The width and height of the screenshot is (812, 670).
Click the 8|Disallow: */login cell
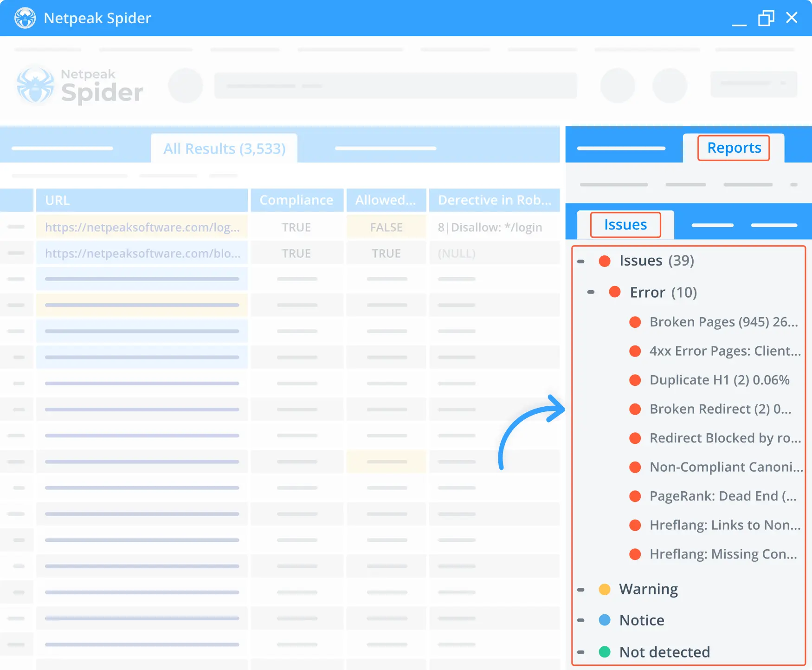[x=494, y=228]
